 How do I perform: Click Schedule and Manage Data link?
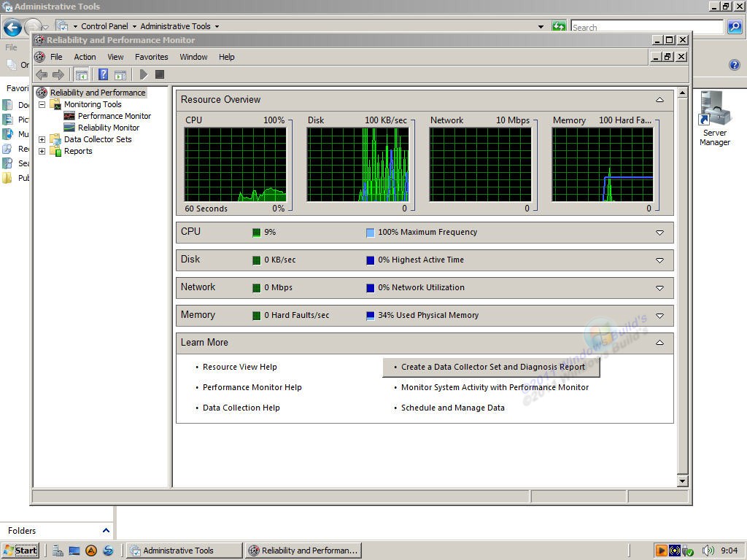click(452, 408)
